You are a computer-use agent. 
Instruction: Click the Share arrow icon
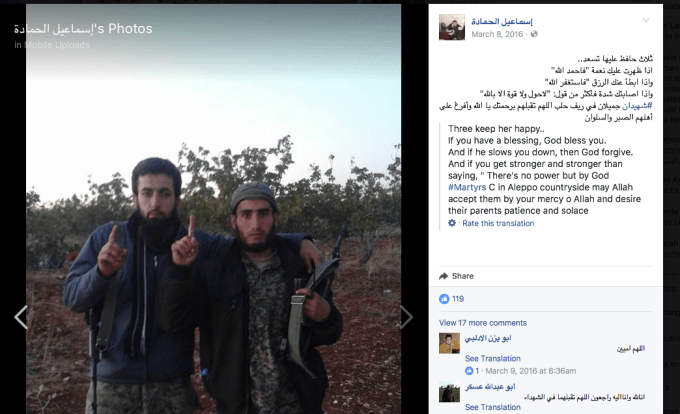[443, 276]
